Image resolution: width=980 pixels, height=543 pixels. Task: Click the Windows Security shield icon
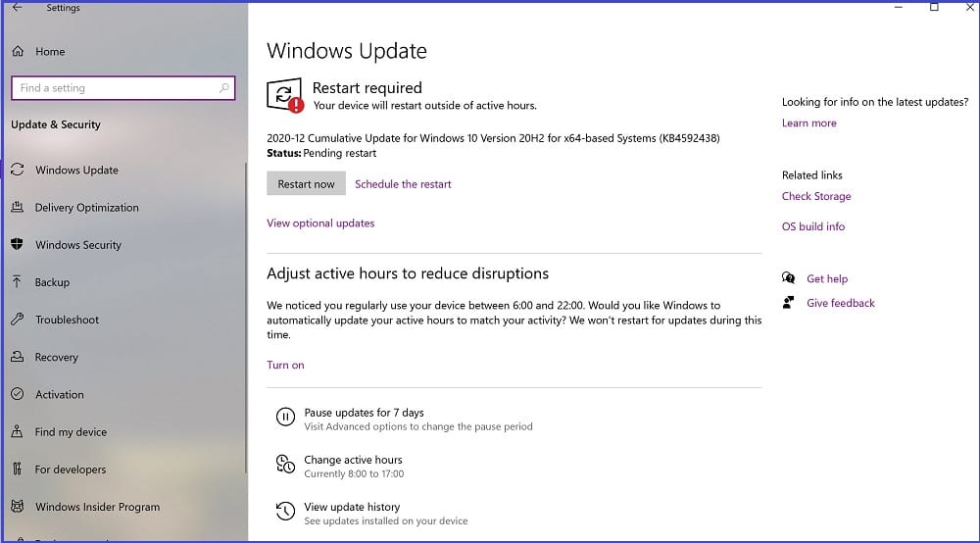tap(18, 244)
